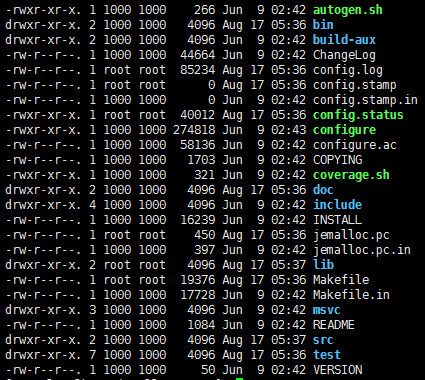The image size is (425, 380).
Task: Click the link count 7 on test row
Action: coord(93,355)
